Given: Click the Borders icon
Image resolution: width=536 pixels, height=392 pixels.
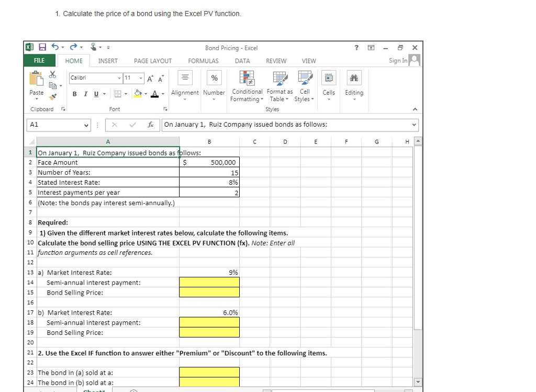Looking at the screenshot, I should coord(118,94).
